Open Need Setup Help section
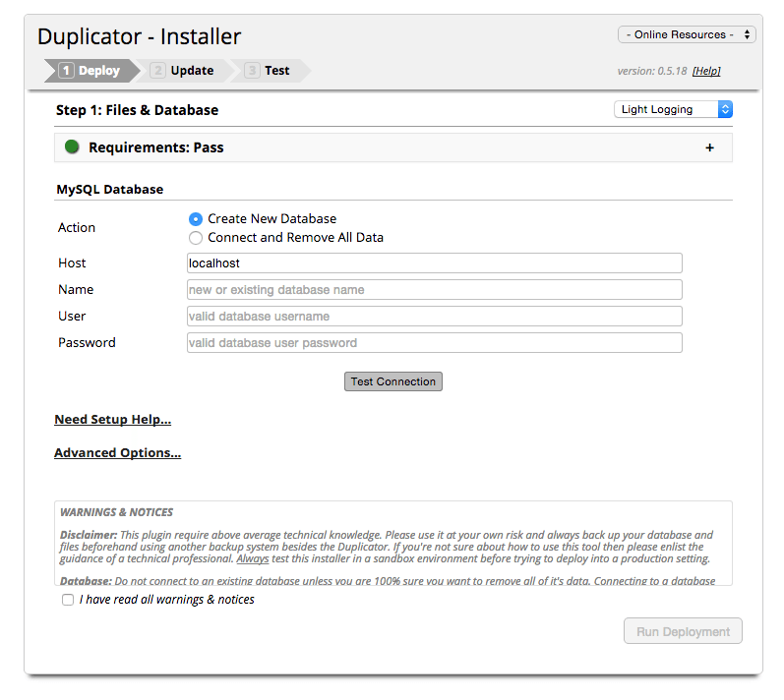 (x=112, y=420)
